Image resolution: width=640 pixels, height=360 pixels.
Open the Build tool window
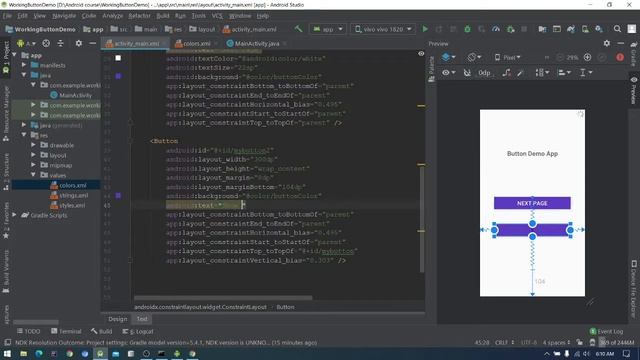coord(102,331)
